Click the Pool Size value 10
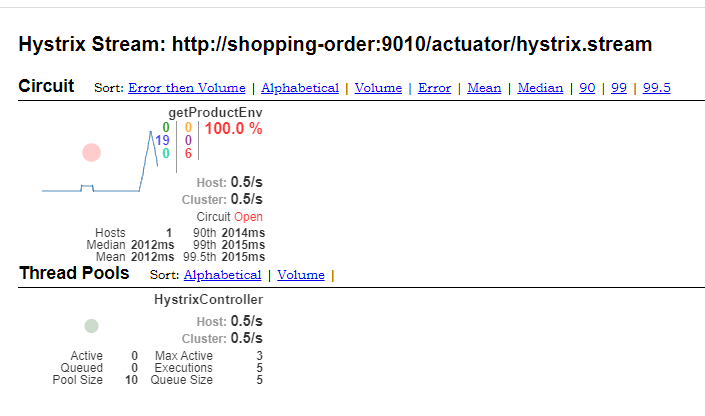The height and width of the screenshot is (416, 705). click(131, 380)
